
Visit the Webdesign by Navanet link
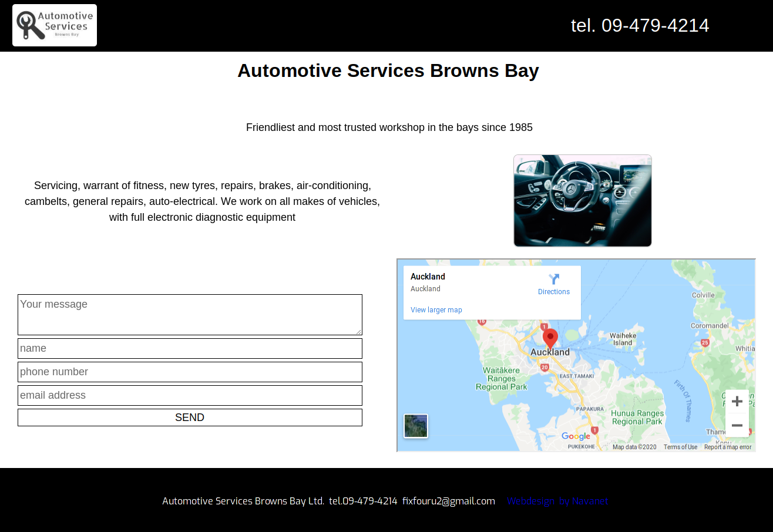[x=557, y=501]
